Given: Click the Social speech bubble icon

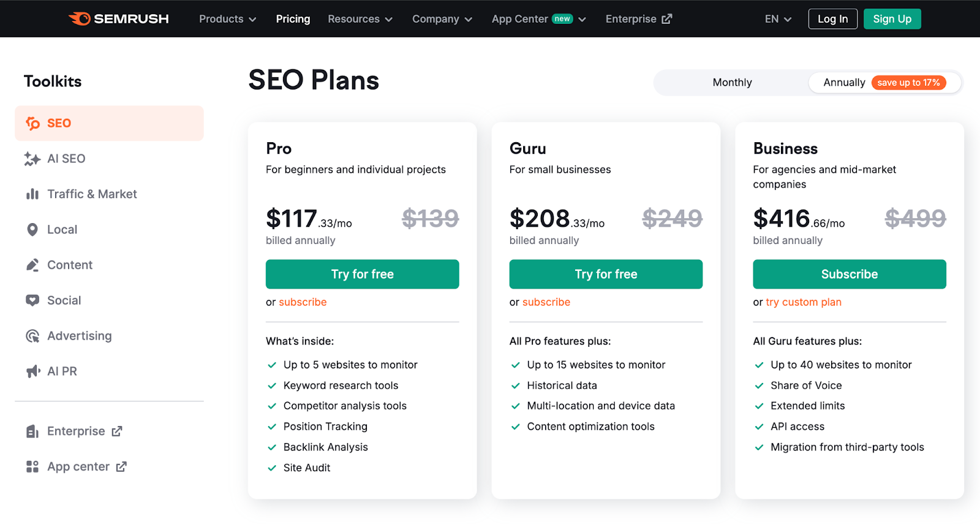Looking at the screenshot, I should [x=32, y=300].
